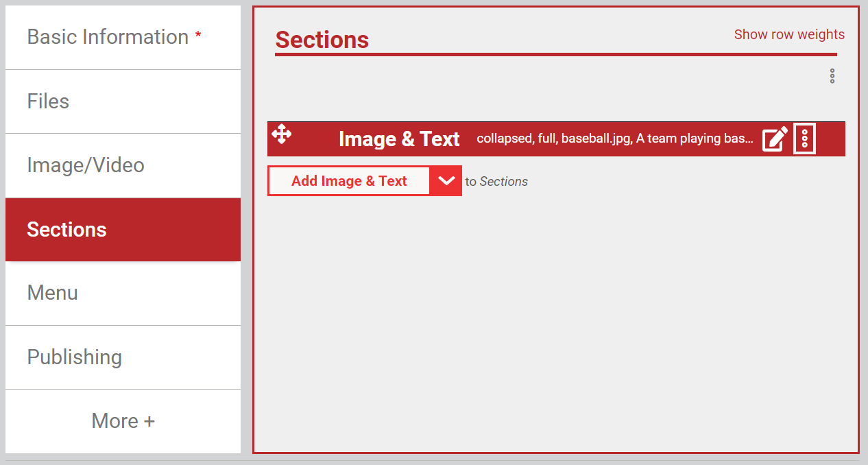Screen dimensions: 868x465
Task: Select the Sections tab in sidebar
Action: [123, 229]
